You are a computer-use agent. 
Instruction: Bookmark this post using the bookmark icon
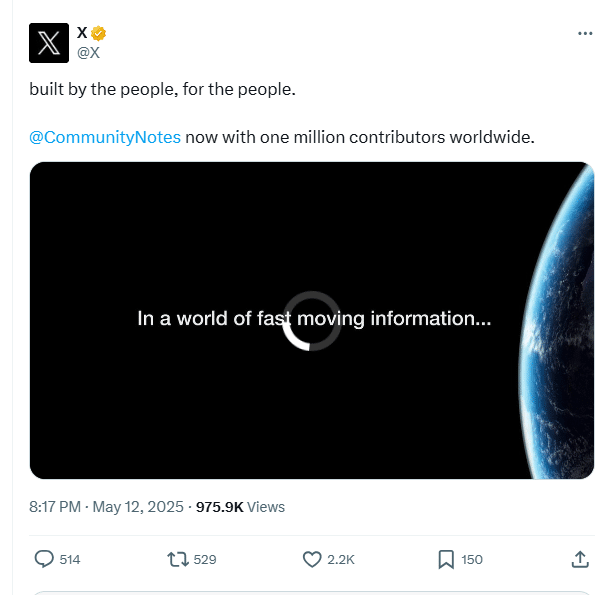(x=446, y=559)
